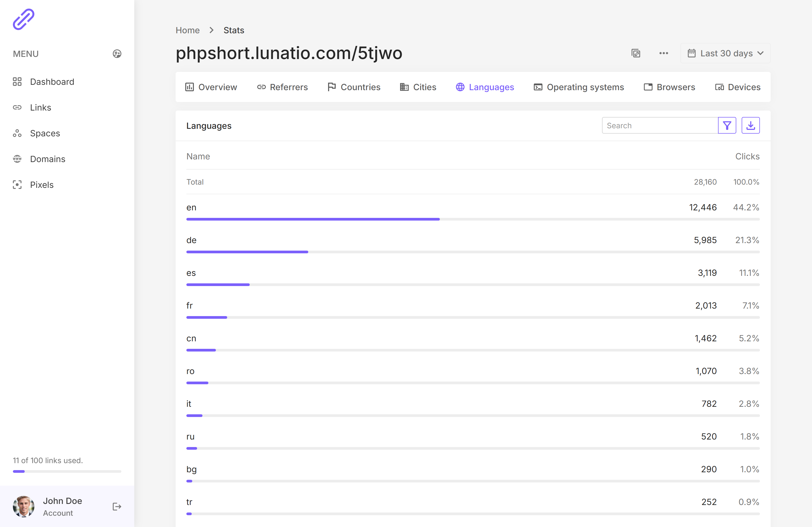Click the export download icon button
The image size is (812, 527).
tap(750, 125)
